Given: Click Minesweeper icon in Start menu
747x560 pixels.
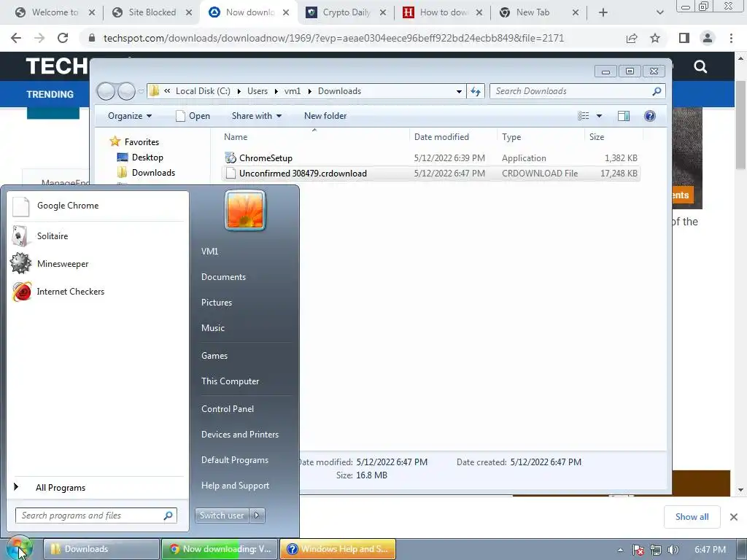Looking at the screenshot, I should [20, 263].
